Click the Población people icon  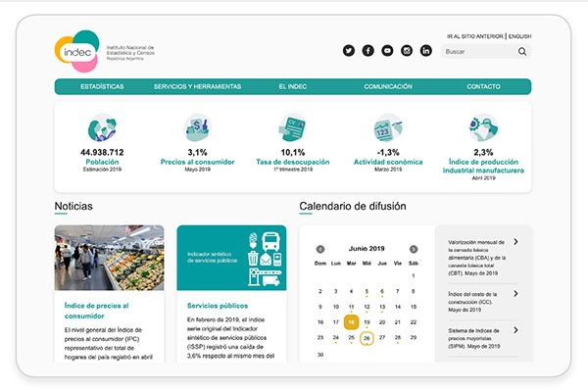102,128
